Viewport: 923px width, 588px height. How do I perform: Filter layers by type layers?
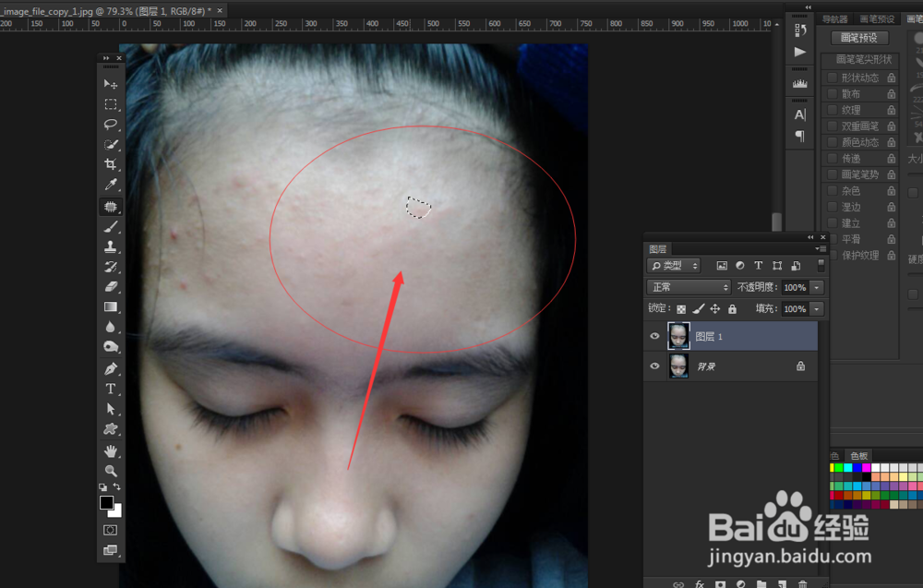coord(758,266)
